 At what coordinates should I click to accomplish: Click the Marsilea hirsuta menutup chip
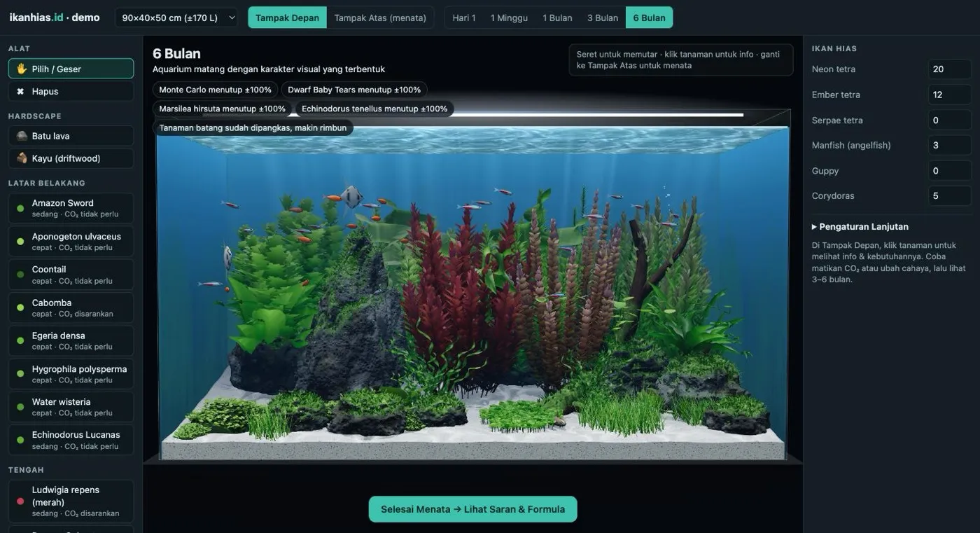pos(222,109)
